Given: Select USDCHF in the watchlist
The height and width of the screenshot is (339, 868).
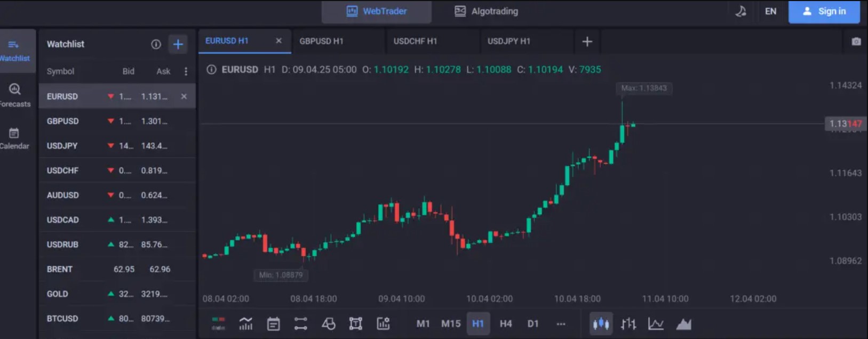Looking at the screenshot, I should (x=117, y=171).
